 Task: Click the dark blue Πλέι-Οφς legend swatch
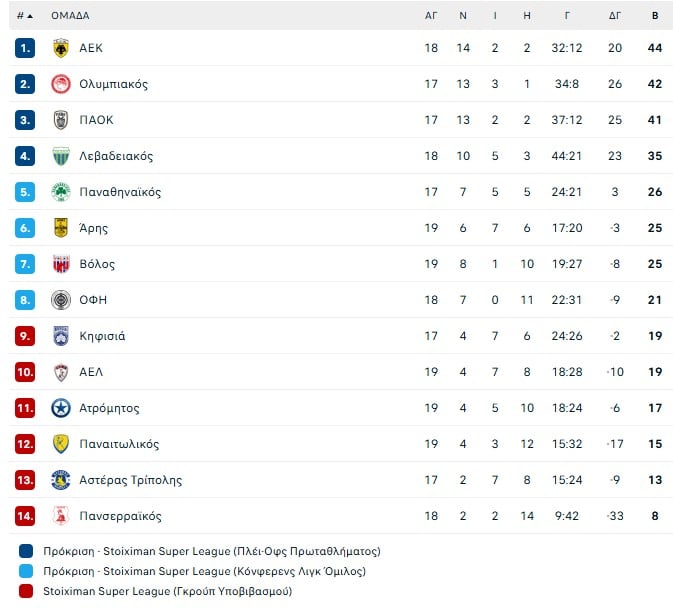click(x=26, y=551)
